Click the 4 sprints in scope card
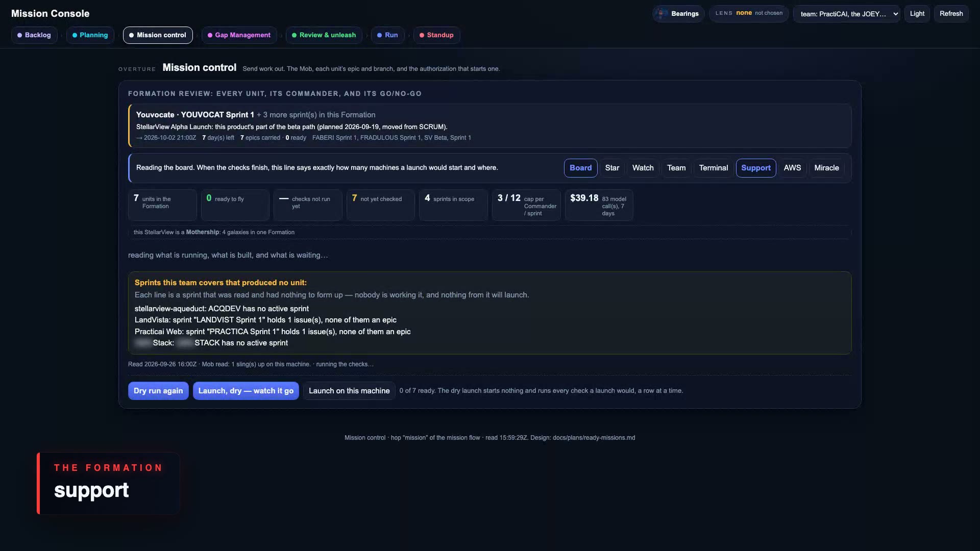The image size is (980, 551). [453, 205]
